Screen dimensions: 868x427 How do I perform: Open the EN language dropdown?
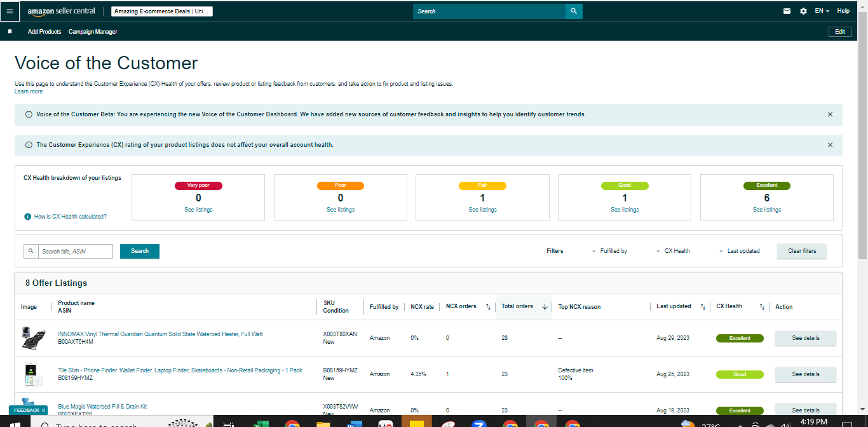[x=822, y=11]
